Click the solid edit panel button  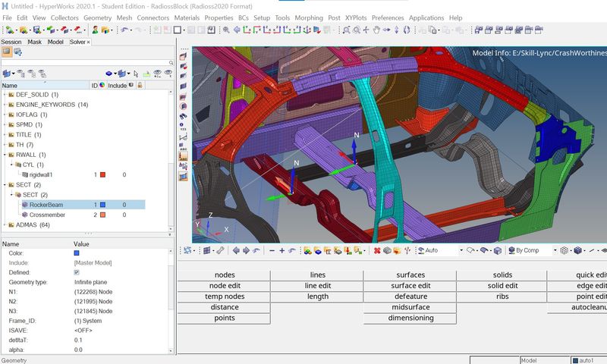[502, 286]
